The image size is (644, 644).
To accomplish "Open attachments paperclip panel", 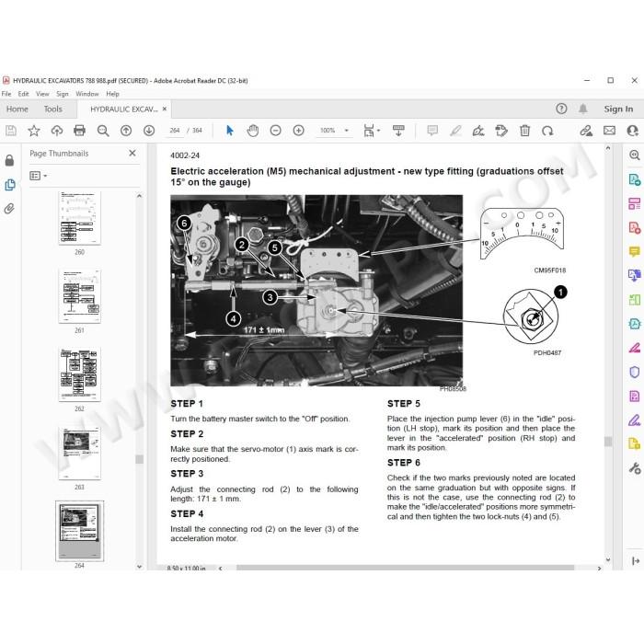I will [9, 209].
